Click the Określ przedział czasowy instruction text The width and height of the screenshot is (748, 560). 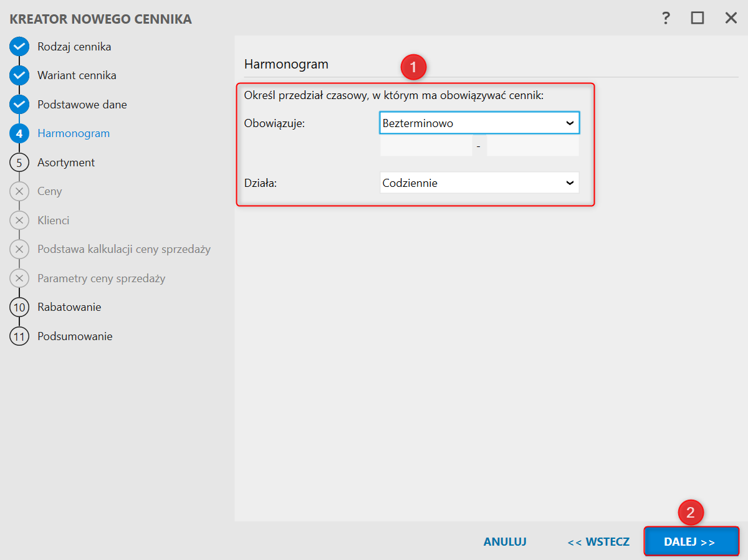click(x=394, y=97)
